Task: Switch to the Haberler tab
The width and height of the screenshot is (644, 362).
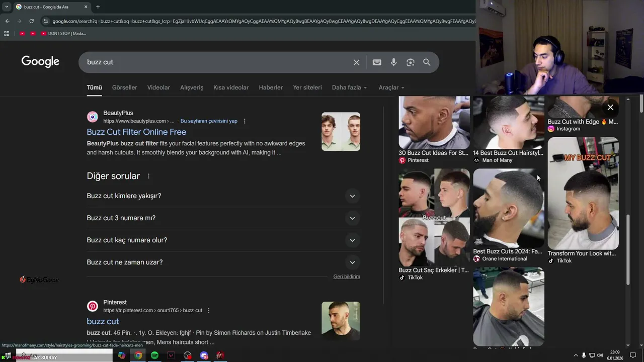Action: [x=271, y=87]
